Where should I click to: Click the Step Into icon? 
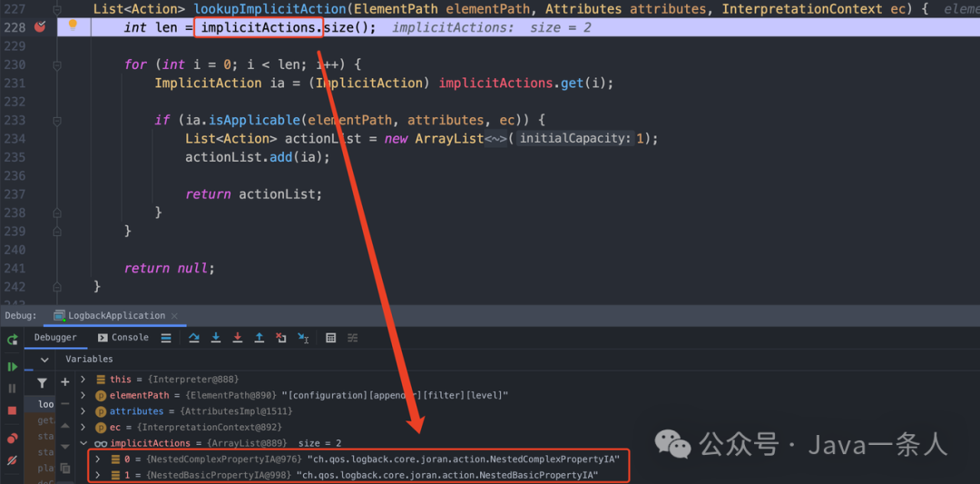tap(216, 338)
